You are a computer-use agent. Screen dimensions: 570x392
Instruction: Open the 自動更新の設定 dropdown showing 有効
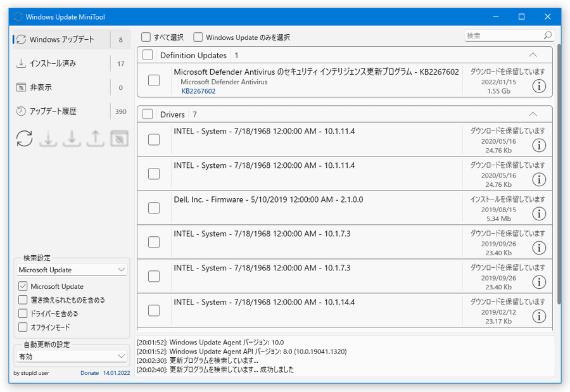click(72, 357)
